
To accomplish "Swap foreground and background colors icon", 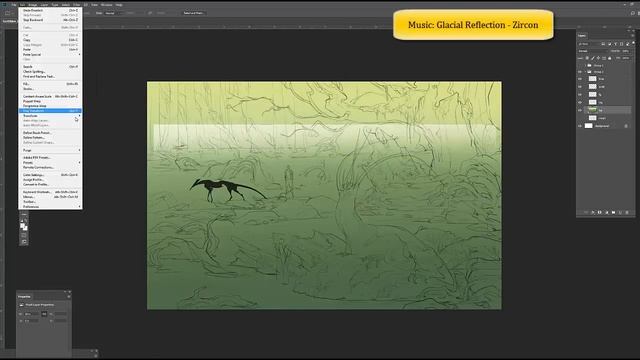I will click(x=25, y=220).
